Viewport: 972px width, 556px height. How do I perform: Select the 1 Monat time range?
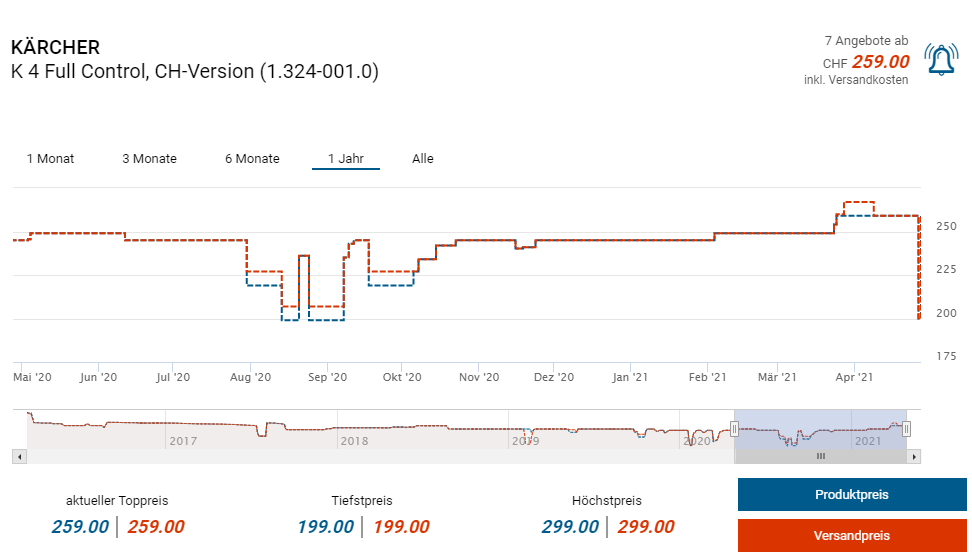click(50, 159)
